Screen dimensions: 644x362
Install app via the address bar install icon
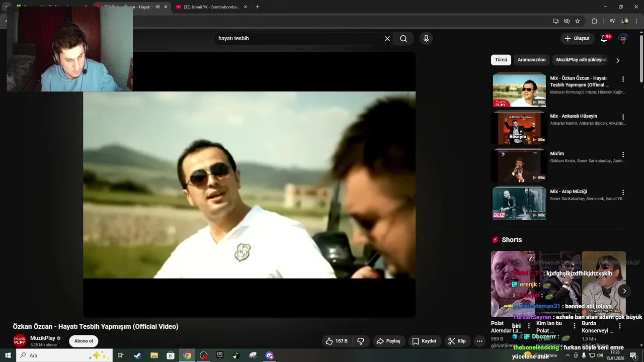point(556,21)
